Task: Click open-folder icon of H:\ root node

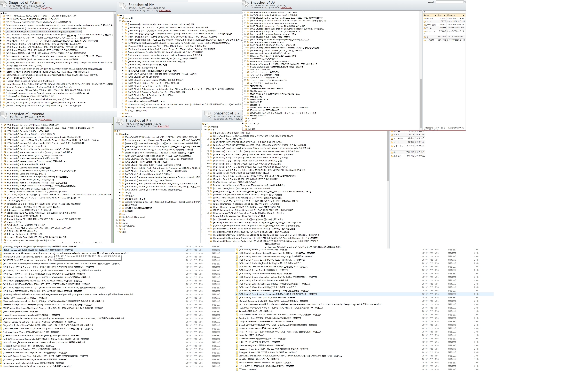Action: (118, 15)
